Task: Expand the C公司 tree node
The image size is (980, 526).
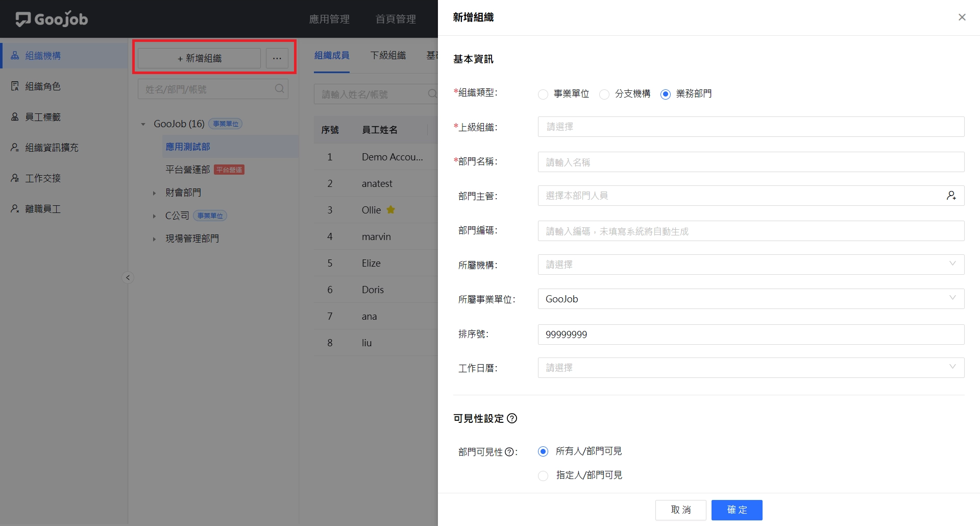Action: point(154,216)
